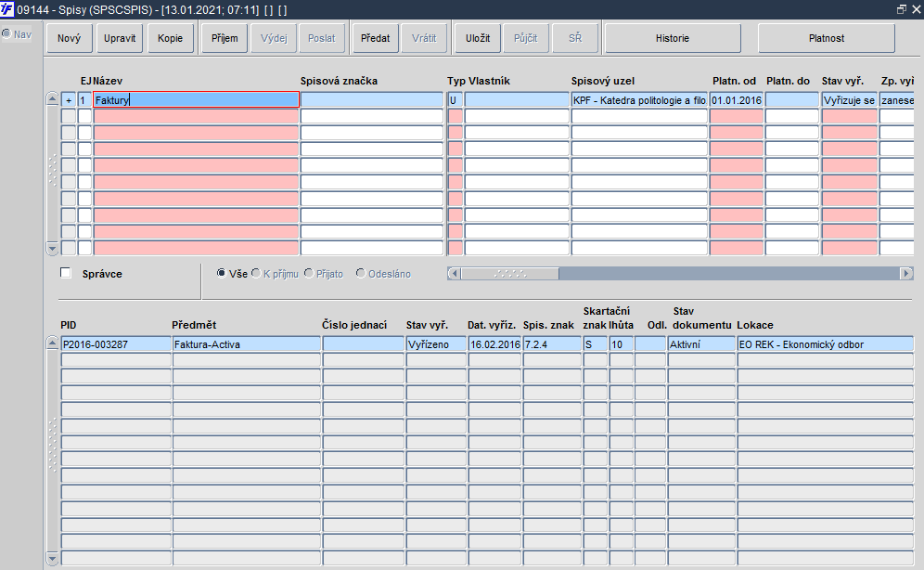Image resolution: width=924 pixels, height=570 pixels.
Task: Click Skartační lhůta cell 10
Action: (x=622, y=344)
